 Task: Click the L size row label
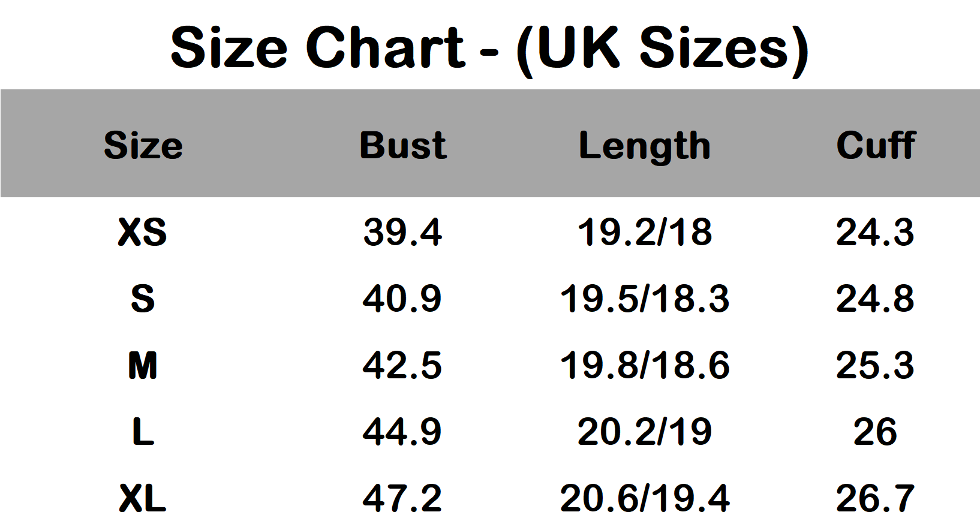click(x=143, y=432)
